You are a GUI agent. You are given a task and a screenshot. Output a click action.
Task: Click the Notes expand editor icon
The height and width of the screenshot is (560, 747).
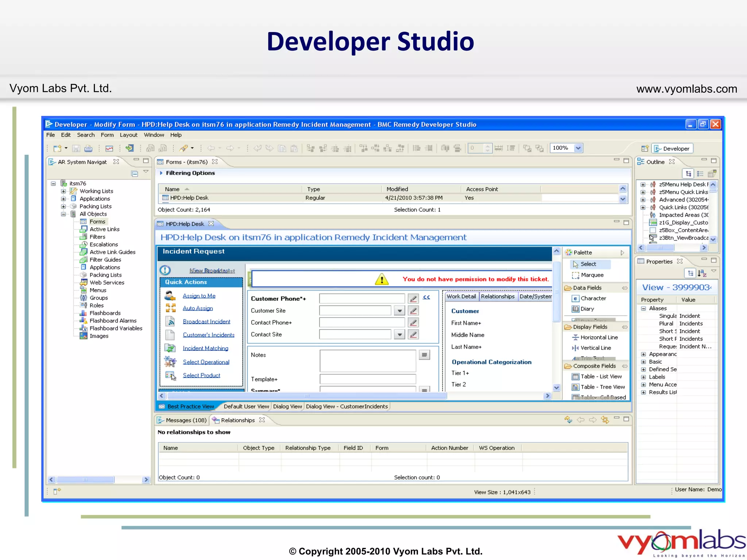point(425,355)
